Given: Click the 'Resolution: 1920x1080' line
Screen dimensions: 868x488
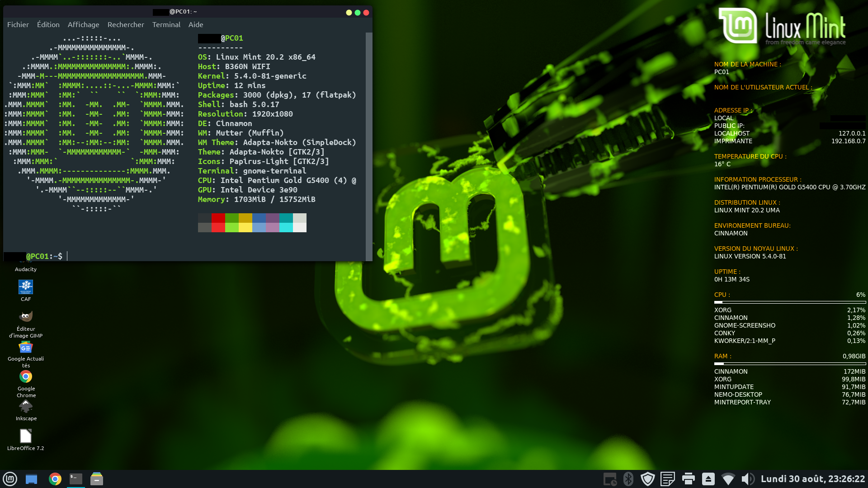Looking at the screenshot, I should (245, 114).
